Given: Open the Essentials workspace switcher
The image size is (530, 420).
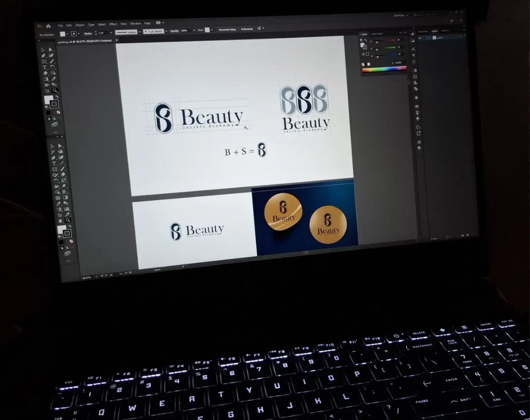Looking at the screenshot, I should [x=401, y=16].
